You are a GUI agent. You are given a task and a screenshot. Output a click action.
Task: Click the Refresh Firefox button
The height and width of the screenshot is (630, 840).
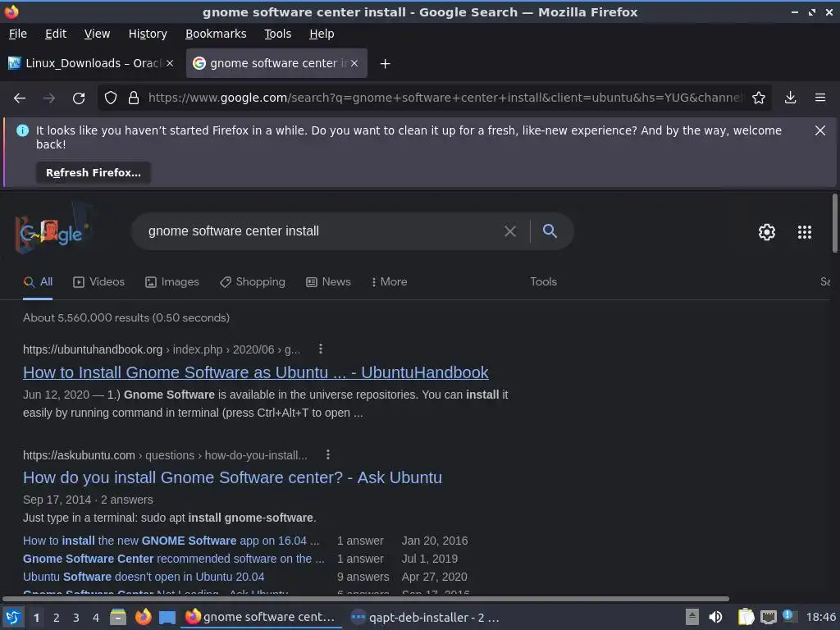[x=94, y=173]
